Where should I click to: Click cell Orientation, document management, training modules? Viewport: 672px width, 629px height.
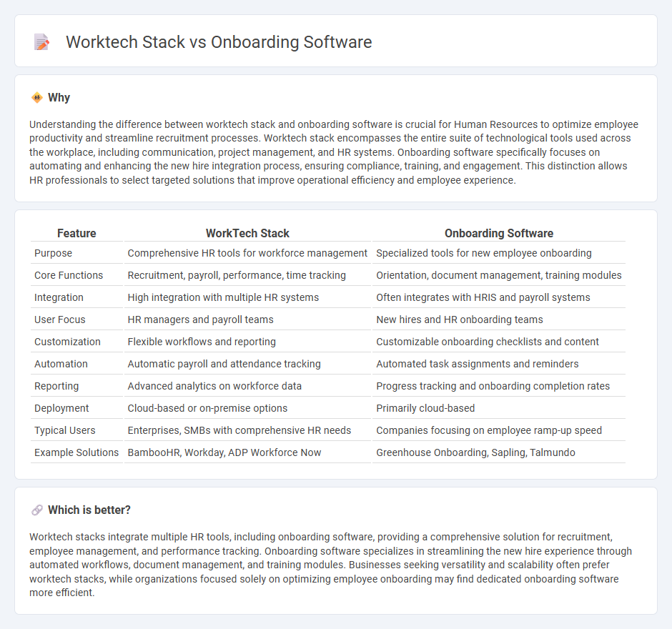499,275
